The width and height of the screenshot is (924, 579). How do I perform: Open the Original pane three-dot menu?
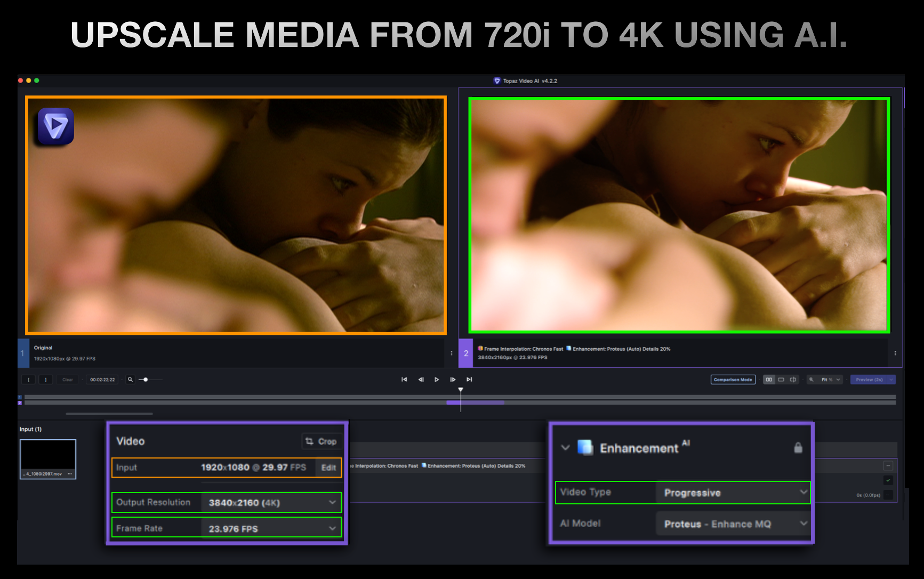click(452, 353)
